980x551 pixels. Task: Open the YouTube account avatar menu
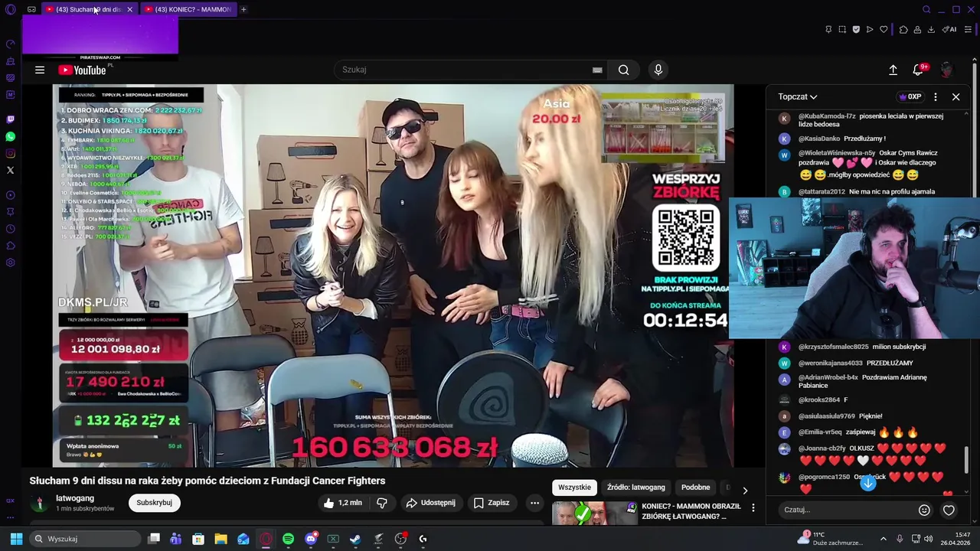click(947, 70)
